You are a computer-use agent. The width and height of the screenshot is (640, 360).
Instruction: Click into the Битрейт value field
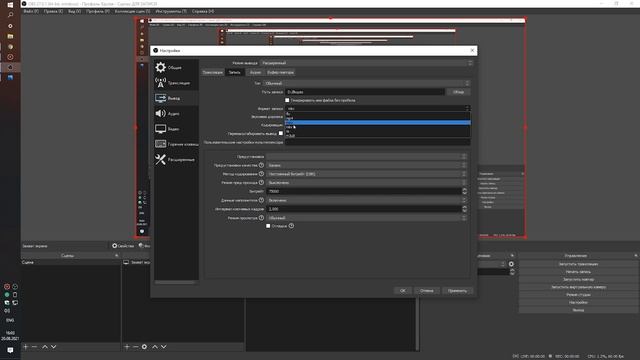click(x=363, y=191)
